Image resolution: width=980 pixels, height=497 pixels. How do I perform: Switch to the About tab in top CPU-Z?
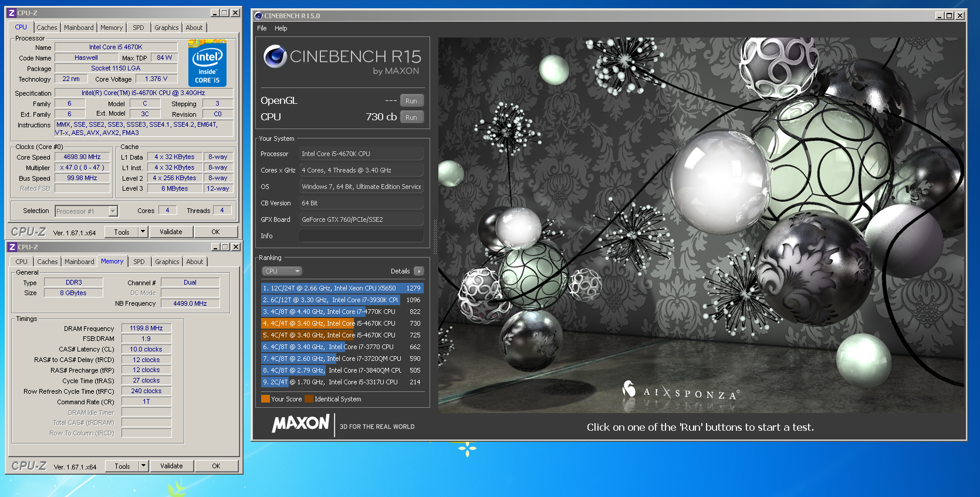coord(194,28)
